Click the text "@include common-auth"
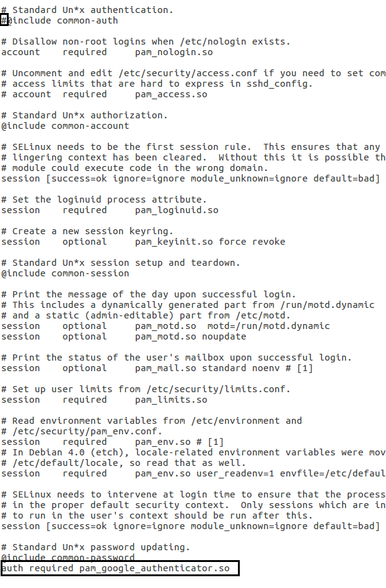Screen dimensions: 386x588 click(63, 20)
